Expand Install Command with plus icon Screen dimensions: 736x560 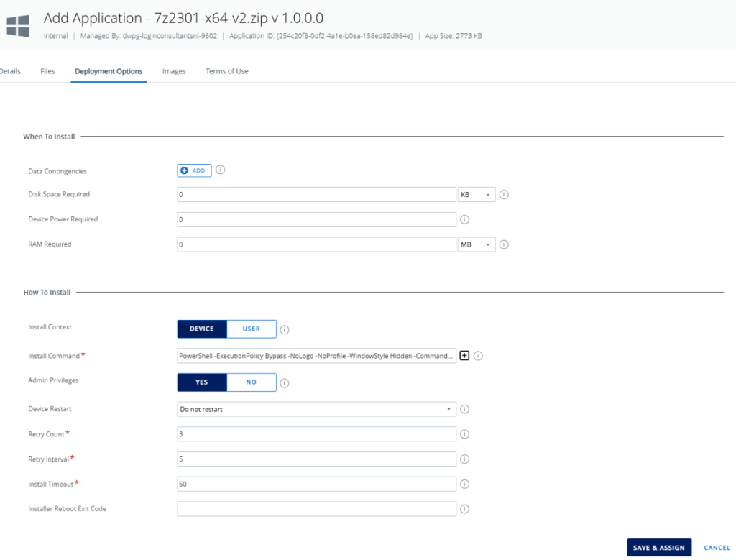click(x=464, y=355)
